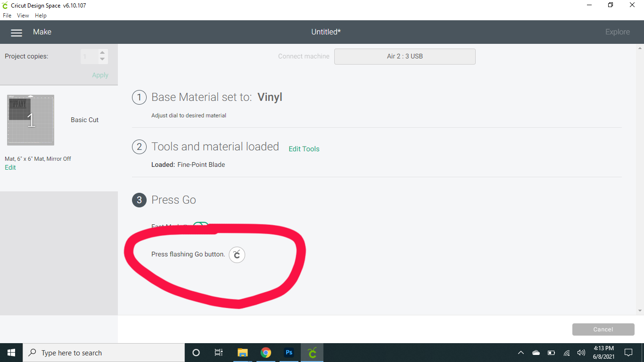Click the 'Press Go' heading
Screen dimensions: 644x362
[x=173, y=200]
